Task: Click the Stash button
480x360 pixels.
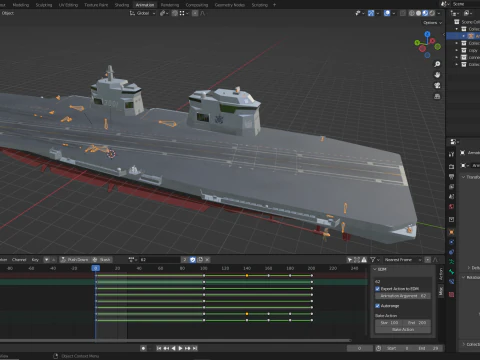Action: tap(102, 260)
